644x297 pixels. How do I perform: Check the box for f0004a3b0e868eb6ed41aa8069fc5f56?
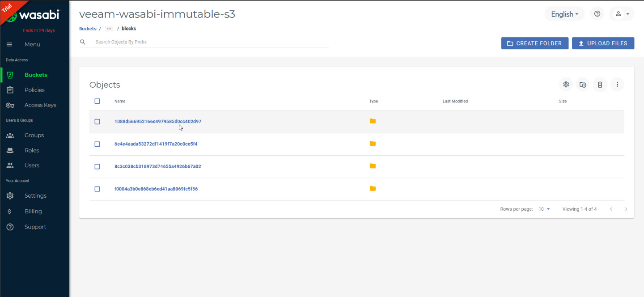pos(97,189)
